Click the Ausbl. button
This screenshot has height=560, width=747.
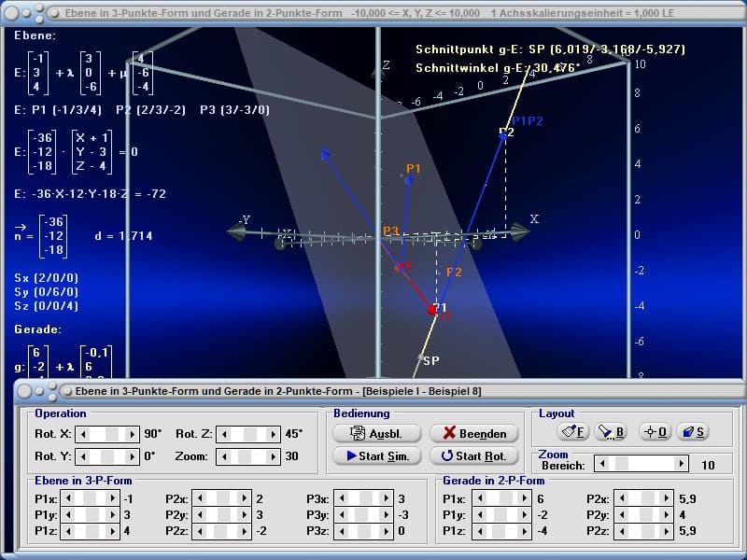point(376,433)
